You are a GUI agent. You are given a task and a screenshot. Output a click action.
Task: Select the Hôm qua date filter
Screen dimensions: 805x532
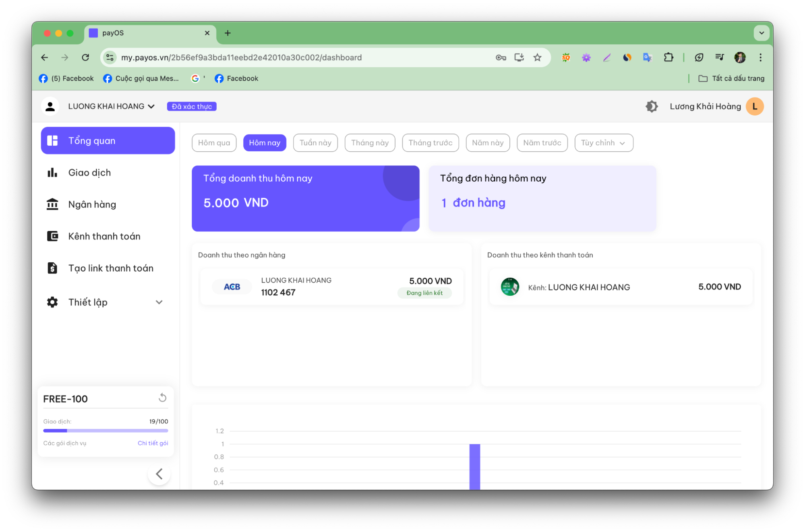(x=214, y=143)
